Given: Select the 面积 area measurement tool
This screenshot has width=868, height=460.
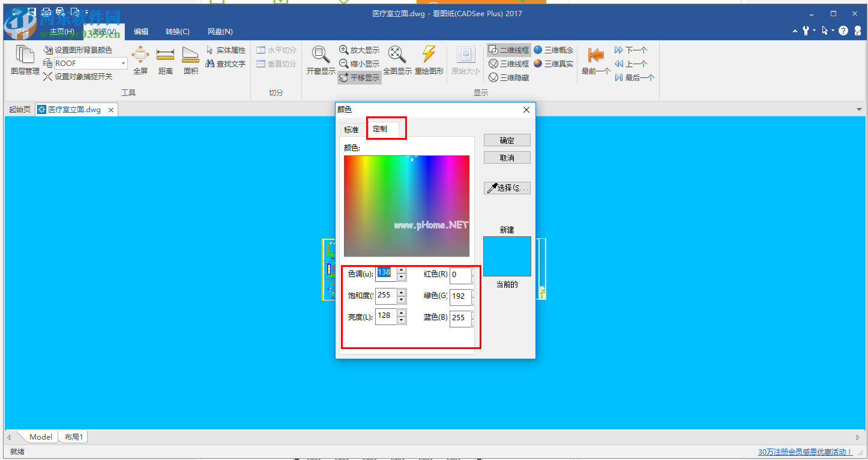Looking at the screenshot, I should 191,61.
